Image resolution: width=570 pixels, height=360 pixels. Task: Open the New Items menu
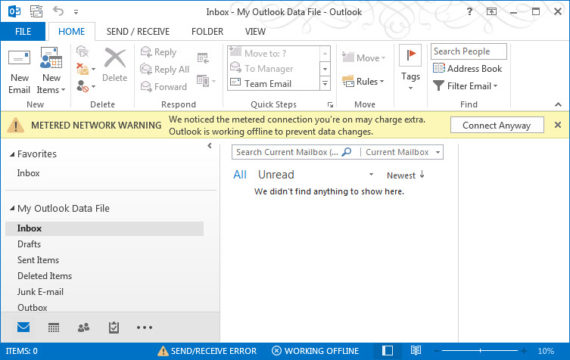pyautogui.click(x=51, y=71)
